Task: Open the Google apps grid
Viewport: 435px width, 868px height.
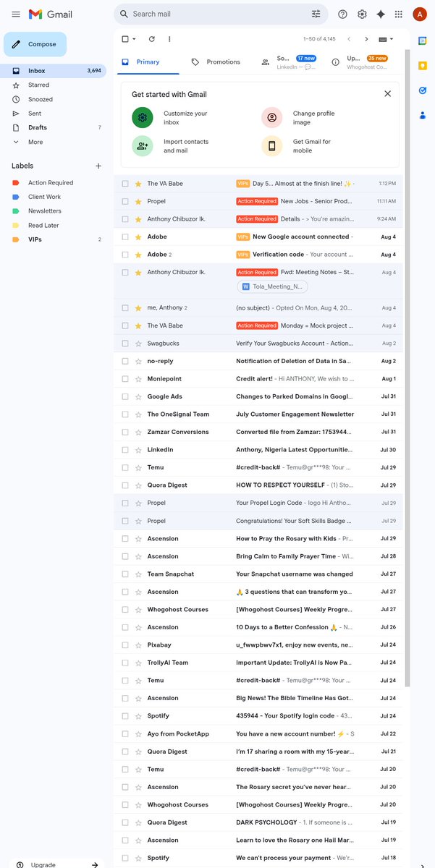Action: pos(399,14)
